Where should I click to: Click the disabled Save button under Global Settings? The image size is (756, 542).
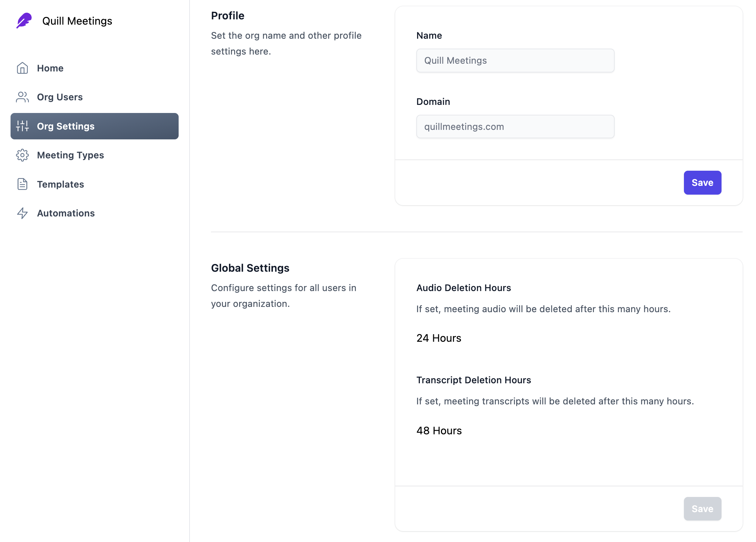[702, 508]
